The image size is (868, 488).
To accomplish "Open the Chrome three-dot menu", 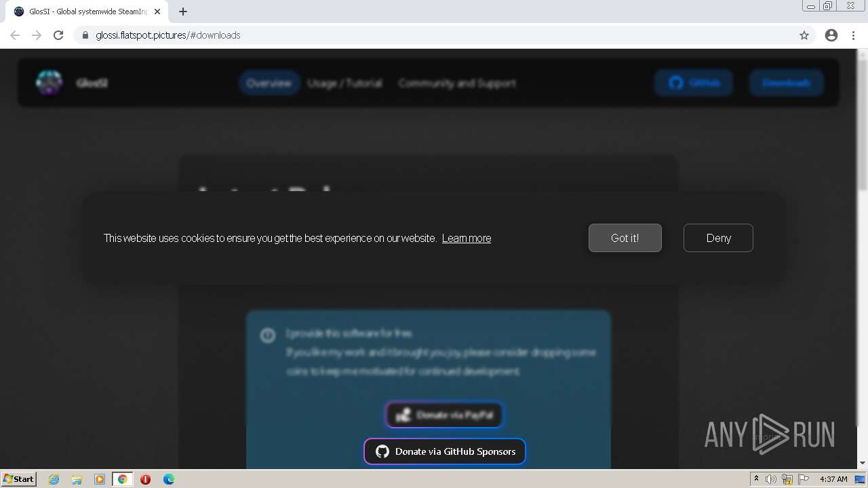I will [854, 35].
